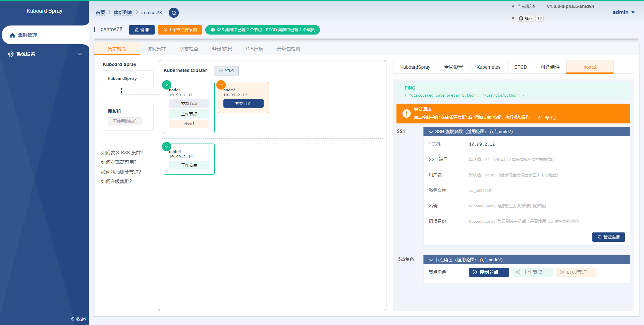Open 如何安装 K8S 集群? help link

point(122,153)
